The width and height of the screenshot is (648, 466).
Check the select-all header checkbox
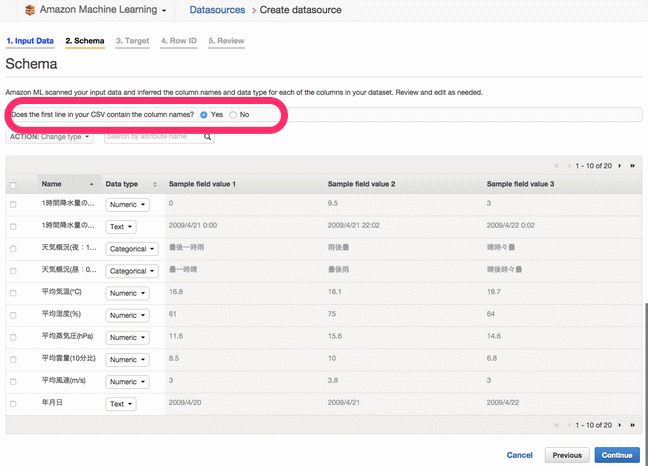tap(13, 185)
